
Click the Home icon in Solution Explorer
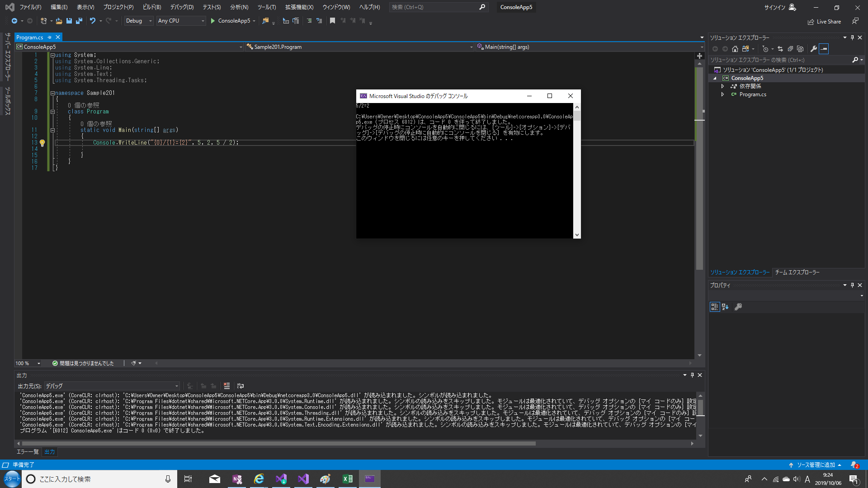tap(735, 49)
